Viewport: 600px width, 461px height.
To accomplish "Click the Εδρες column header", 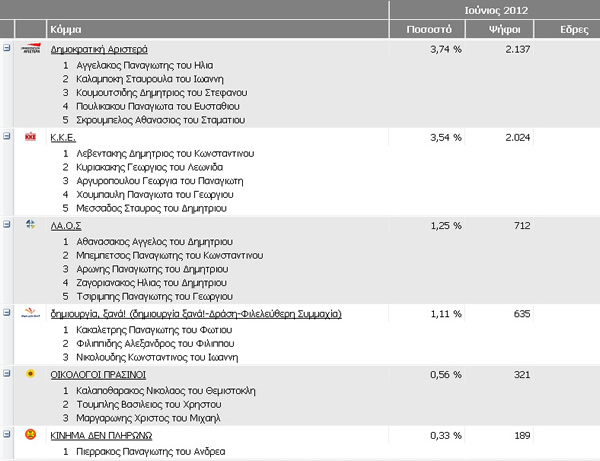I will click(x=574, y=29).
